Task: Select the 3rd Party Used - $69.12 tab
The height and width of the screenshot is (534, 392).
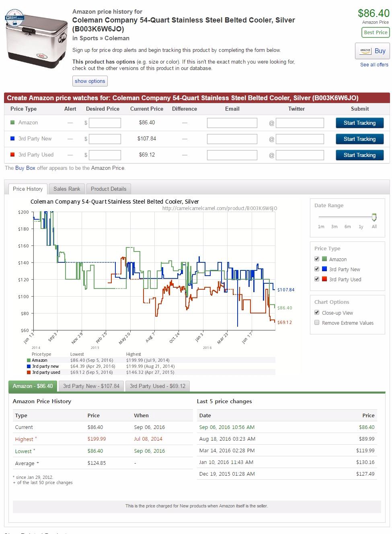Action: pos(158,386)
